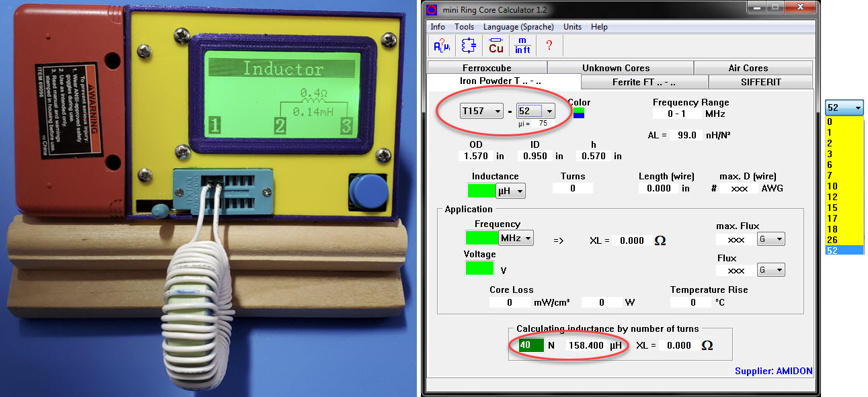Open the µH inductance unit dropdown
This screenshot has height=397, width=868.
click(510, 191)
